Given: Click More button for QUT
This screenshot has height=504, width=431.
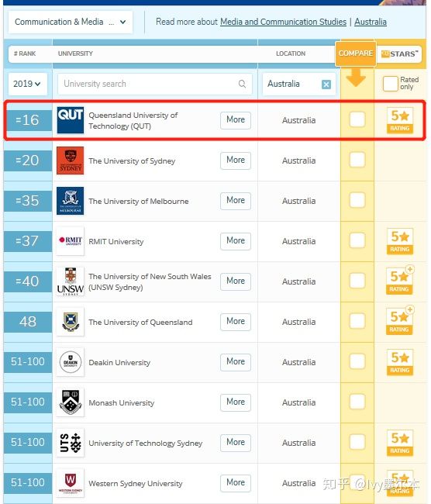Looking at the screenshot, I should tap(236, 120).
